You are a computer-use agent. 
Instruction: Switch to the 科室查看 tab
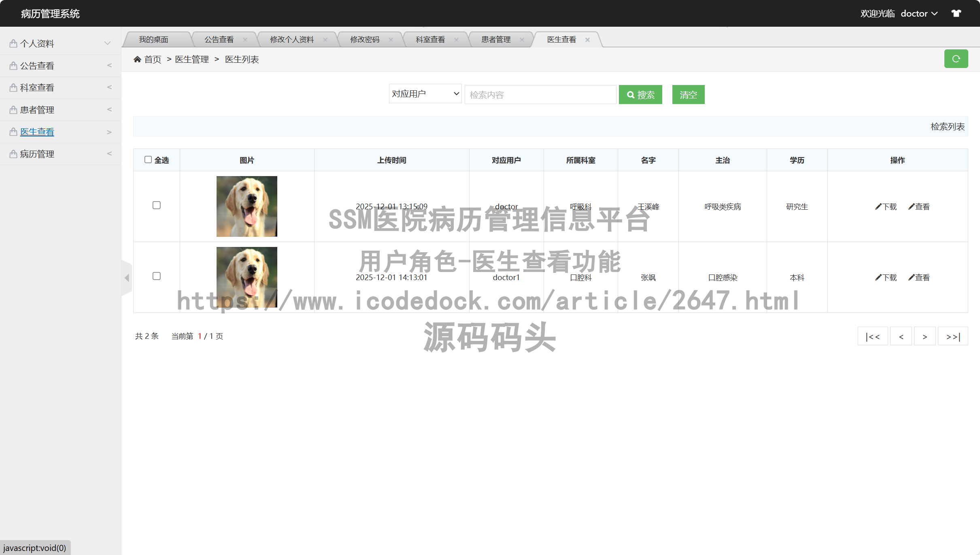(430, 40)
